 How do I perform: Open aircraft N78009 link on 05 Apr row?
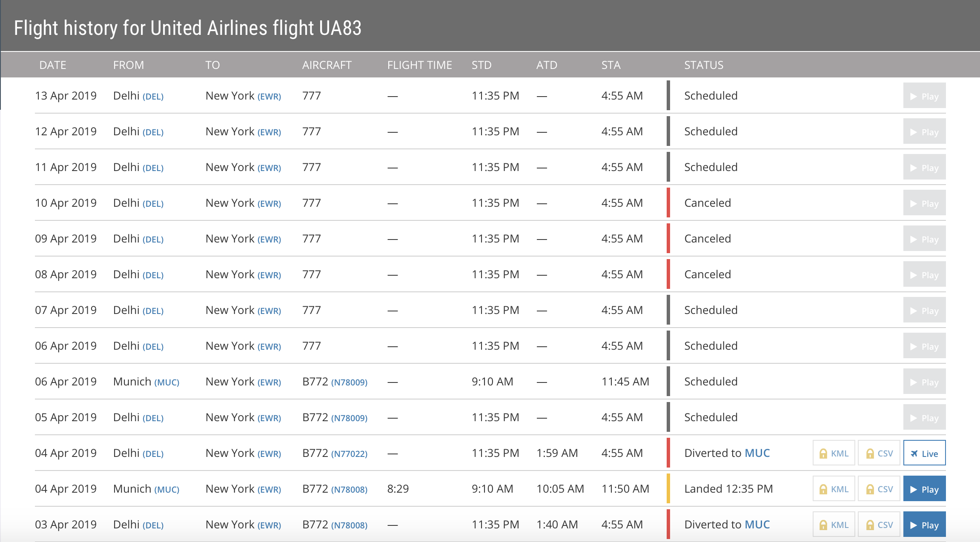point(349,418)
